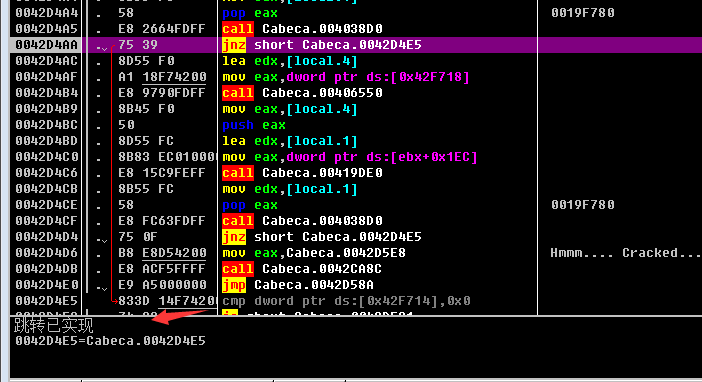Image resolution: width=702 pixels, height=382 pixels.
Task: Select cmp dword ptr ds:[0x42F714],0x0 instruction
Action: coord(346,301)
